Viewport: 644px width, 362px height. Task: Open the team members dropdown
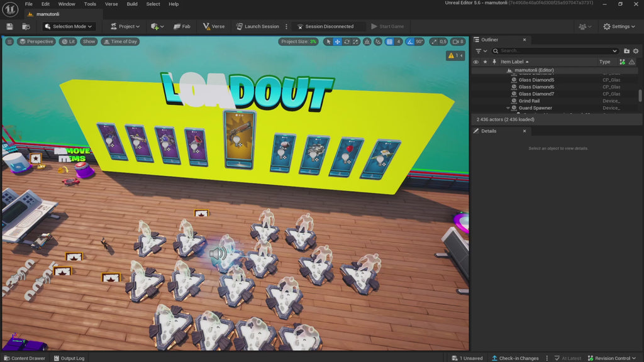pos(585,26)
